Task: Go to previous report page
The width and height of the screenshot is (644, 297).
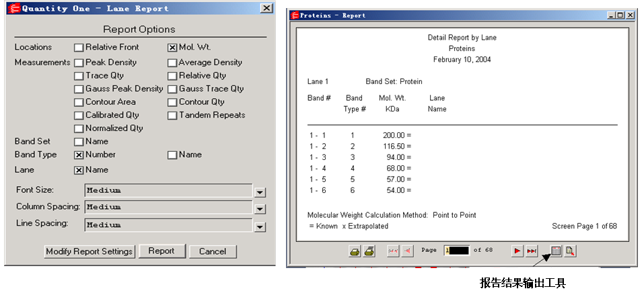Action: click(x=408, y=251)
